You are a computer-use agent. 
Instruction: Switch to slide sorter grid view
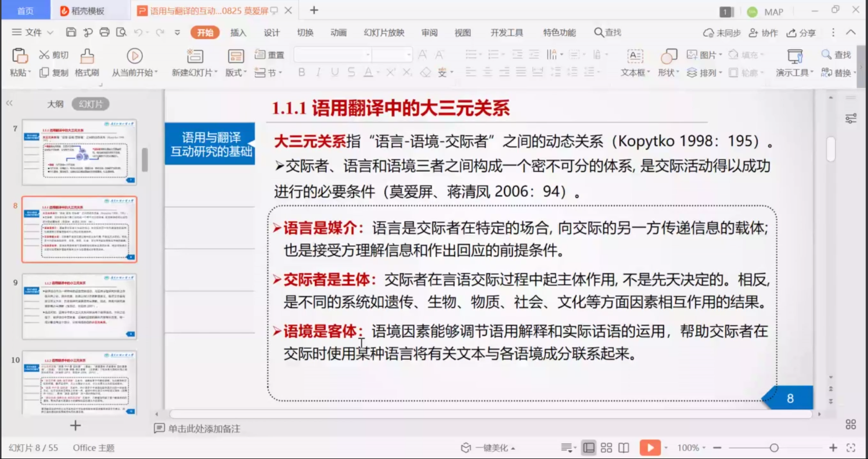(x=607, y=448)
